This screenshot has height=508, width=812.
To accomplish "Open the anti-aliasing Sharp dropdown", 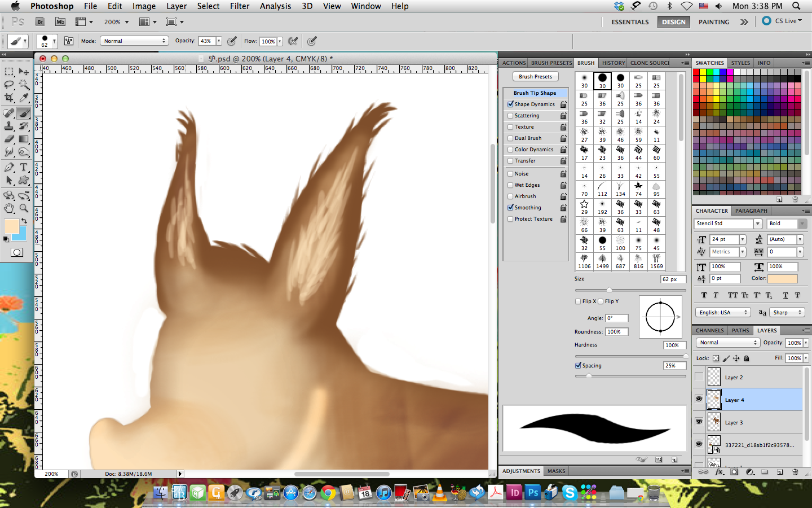I will (x=787, y=312).
